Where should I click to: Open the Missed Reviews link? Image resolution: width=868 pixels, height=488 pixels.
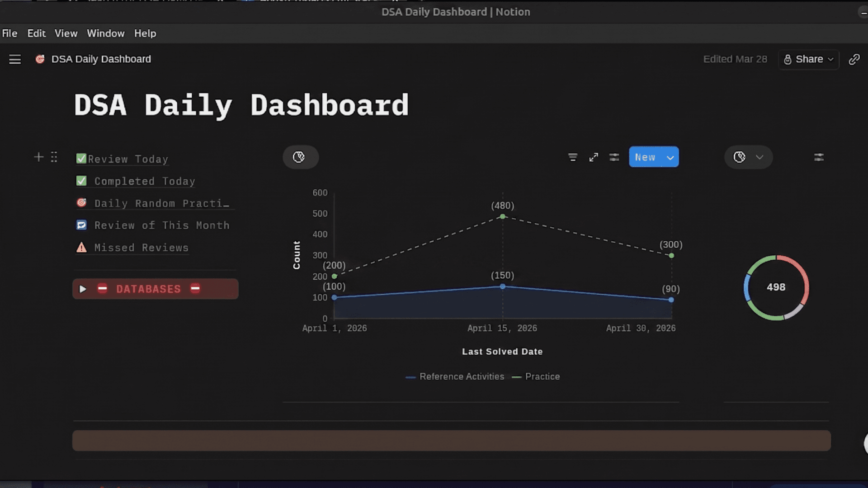142,248
